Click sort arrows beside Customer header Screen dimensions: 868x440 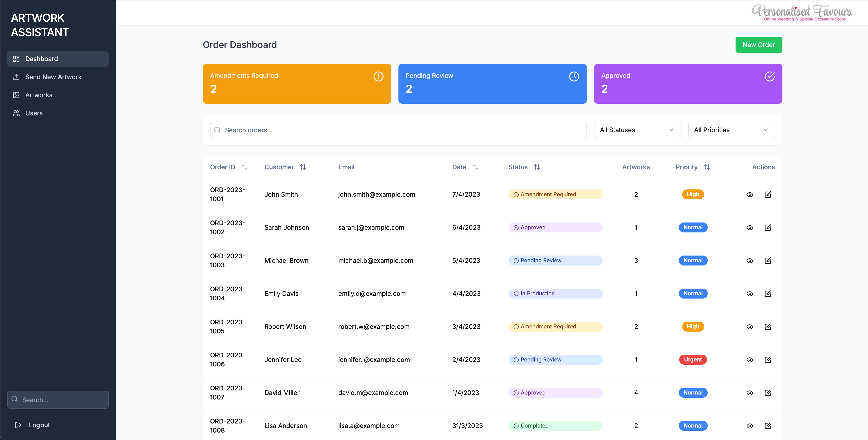coord(303,167)
